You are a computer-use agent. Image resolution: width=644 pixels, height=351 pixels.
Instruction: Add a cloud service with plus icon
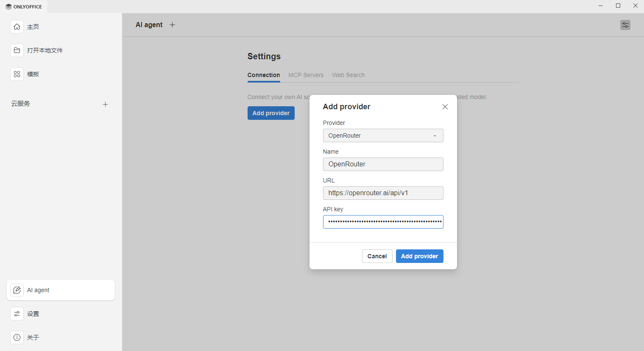click(x=105, y=104)
